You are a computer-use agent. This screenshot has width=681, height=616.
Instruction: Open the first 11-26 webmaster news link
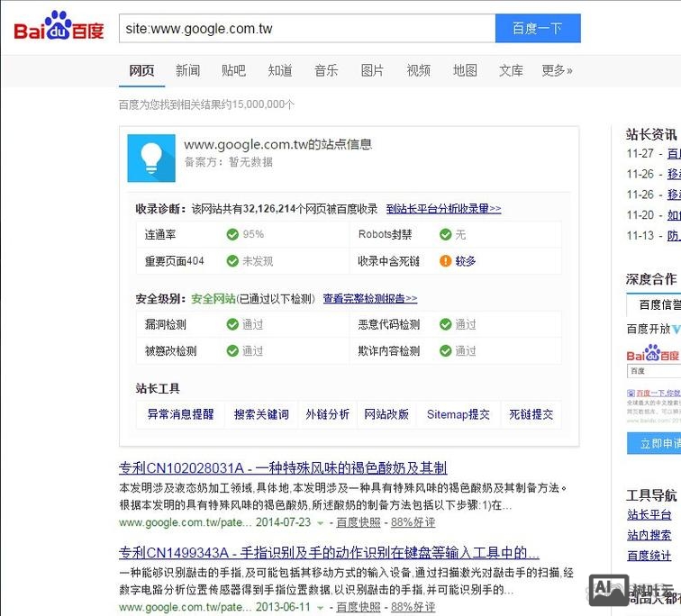click(x=674, y=174)
